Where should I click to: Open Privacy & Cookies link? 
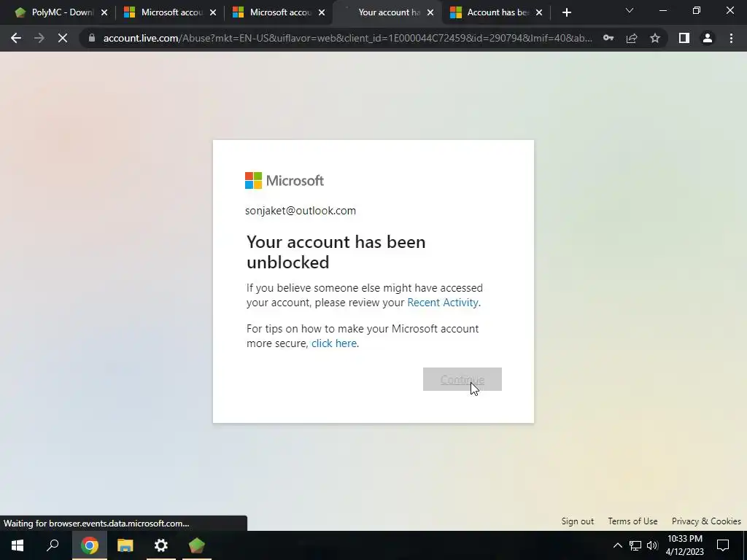click(x=706, y=521)
